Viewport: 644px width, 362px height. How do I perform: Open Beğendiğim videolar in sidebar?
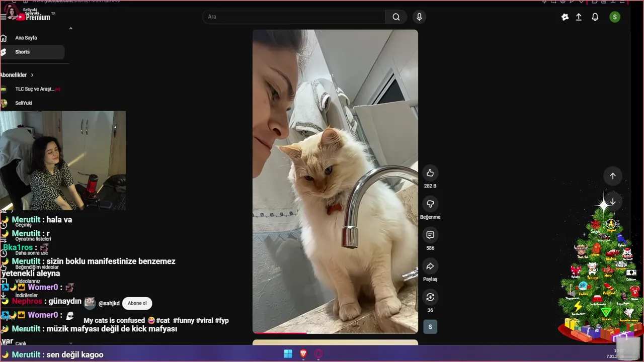(x=37, y=267)
